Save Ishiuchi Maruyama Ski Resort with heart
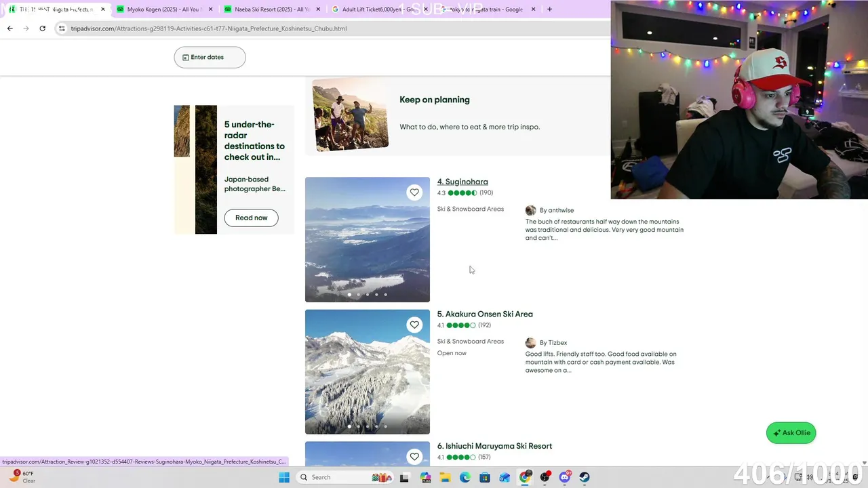Viewport: 868px width, 488px height. [x=414, y=457]
